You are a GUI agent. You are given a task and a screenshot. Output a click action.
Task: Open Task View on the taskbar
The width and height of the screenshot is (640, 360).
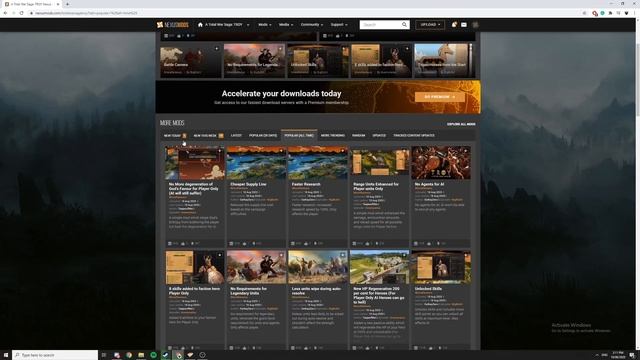(104, 355)
